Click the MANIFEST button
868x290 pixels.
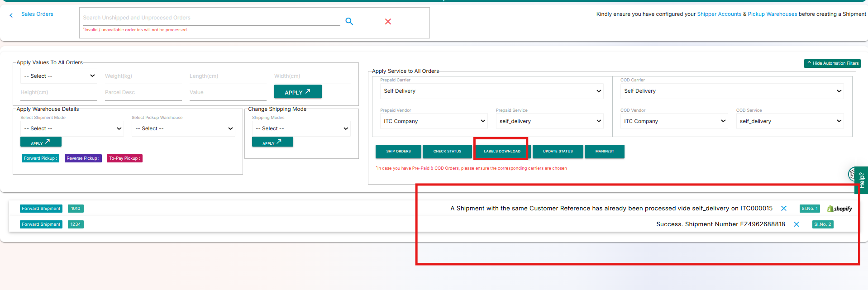coord(605,152)
